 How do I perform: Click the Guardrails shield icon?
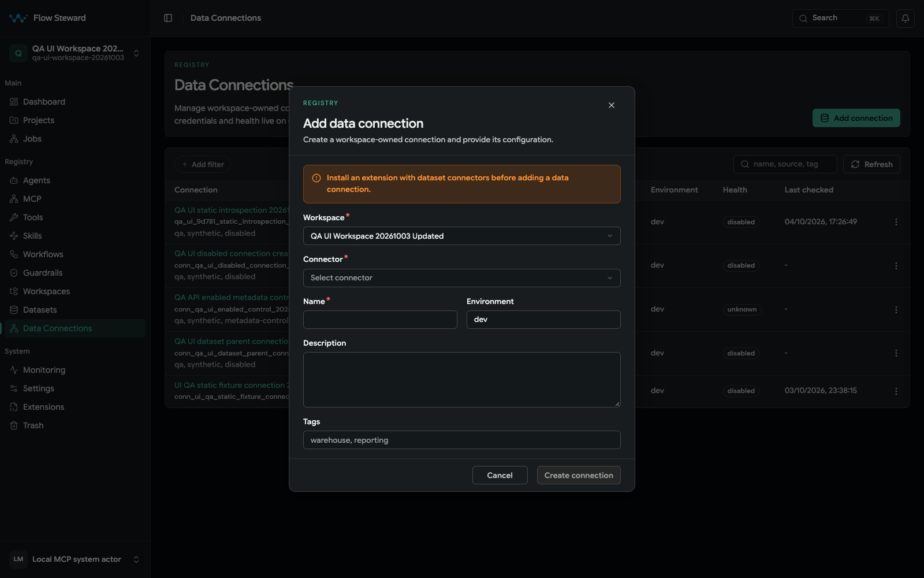14,273
